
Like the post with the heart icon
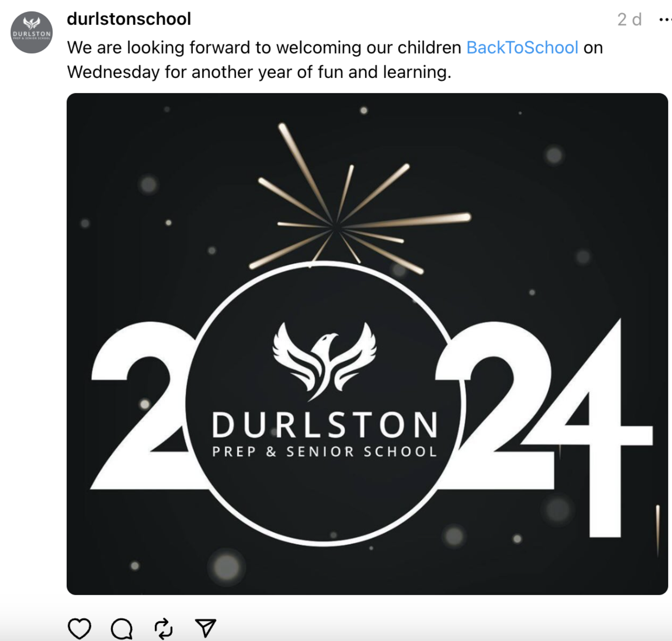[x=79, y=628]
